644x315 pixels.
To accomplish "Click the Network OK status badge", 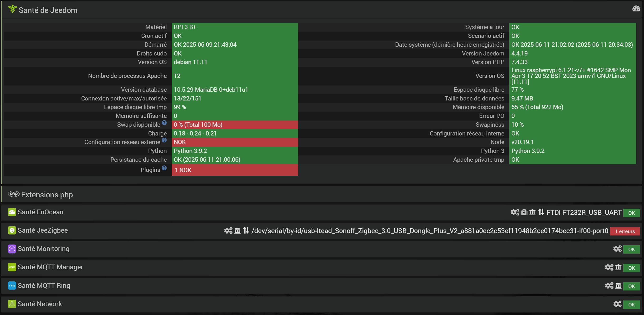I will (x=631, y=305).
